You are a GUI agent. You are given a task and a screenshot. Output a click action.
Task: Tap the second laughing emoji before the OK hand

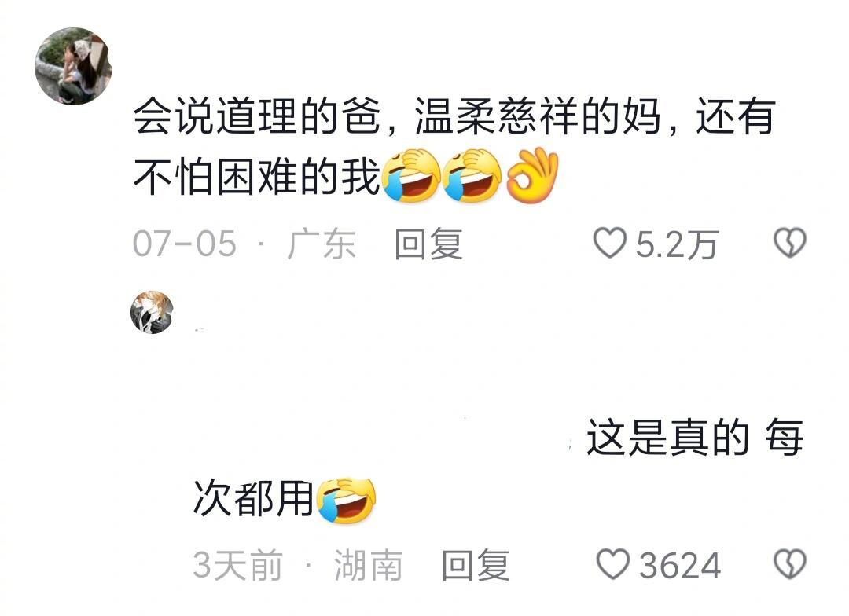pos(472,176)
